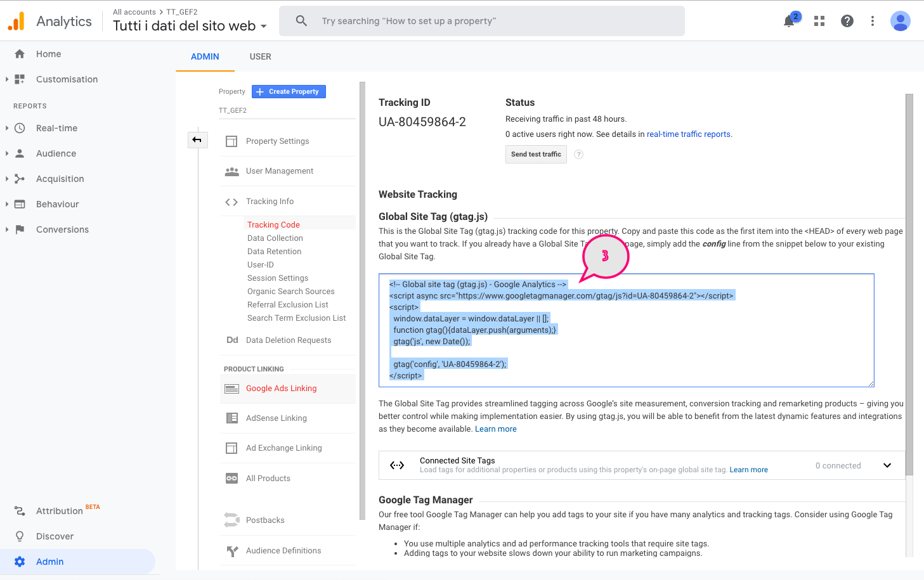Click the property column scrollbar

coord(363,300)
